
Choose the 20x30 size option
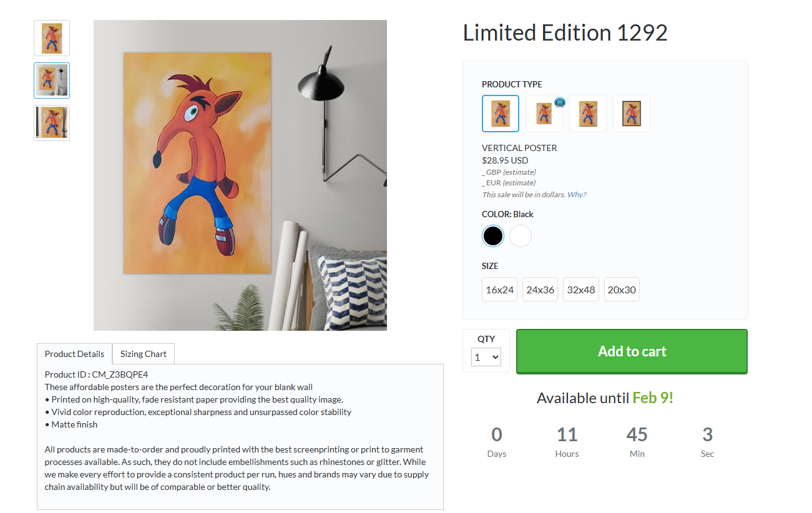(x=622, y=290)
